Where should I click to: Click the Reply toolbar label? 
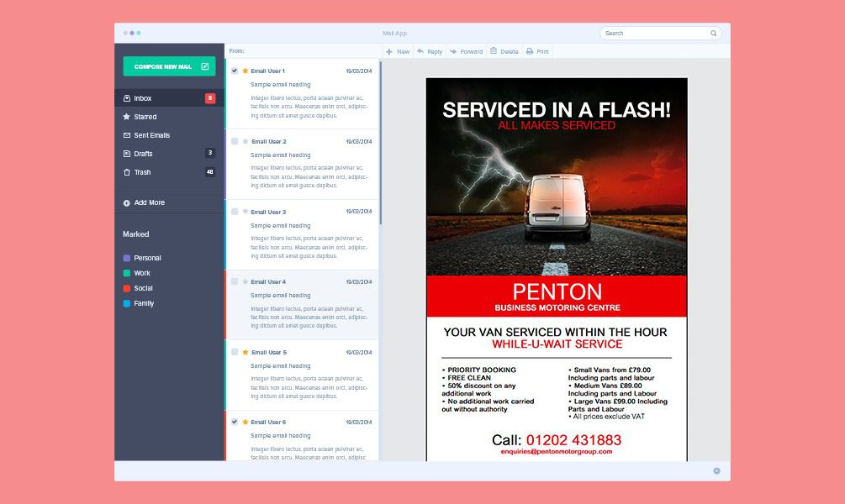coord(435,52)
